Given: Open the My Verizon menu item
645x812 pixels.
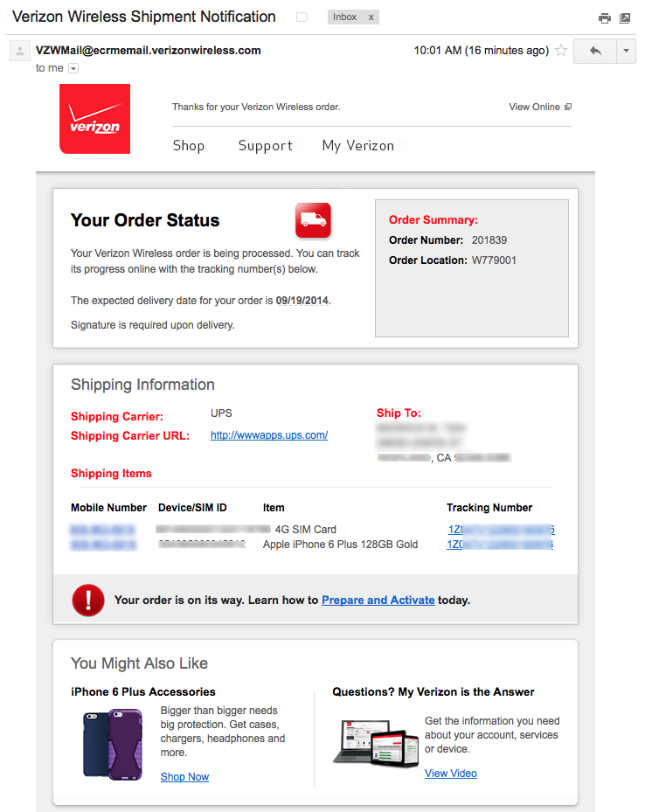Looking at the screenshot, I should tap(358, 145).
